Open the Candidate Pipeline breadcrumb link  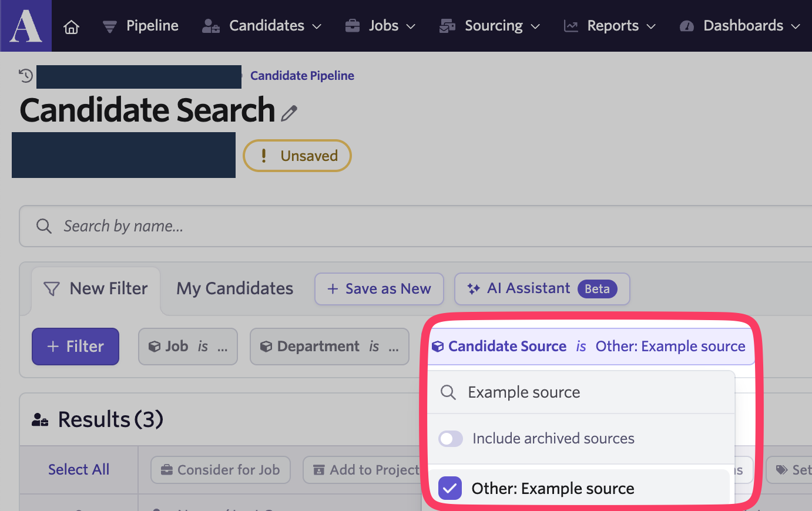pyautogui.click(x=302, y=76)
